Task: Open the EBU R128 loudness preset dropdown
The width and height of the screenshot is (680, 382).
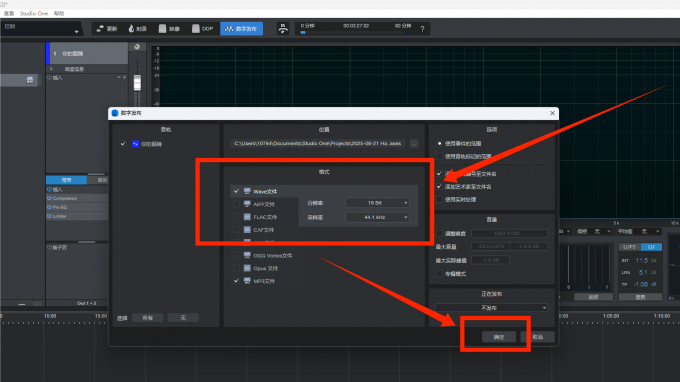Action: [510, 234]
